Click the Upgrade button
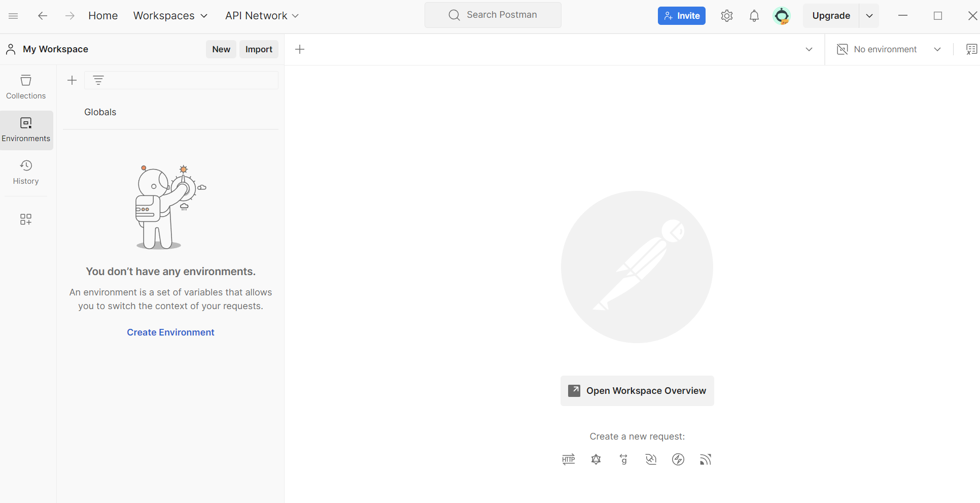The image size is (980, 503). (x=831, y=16)
